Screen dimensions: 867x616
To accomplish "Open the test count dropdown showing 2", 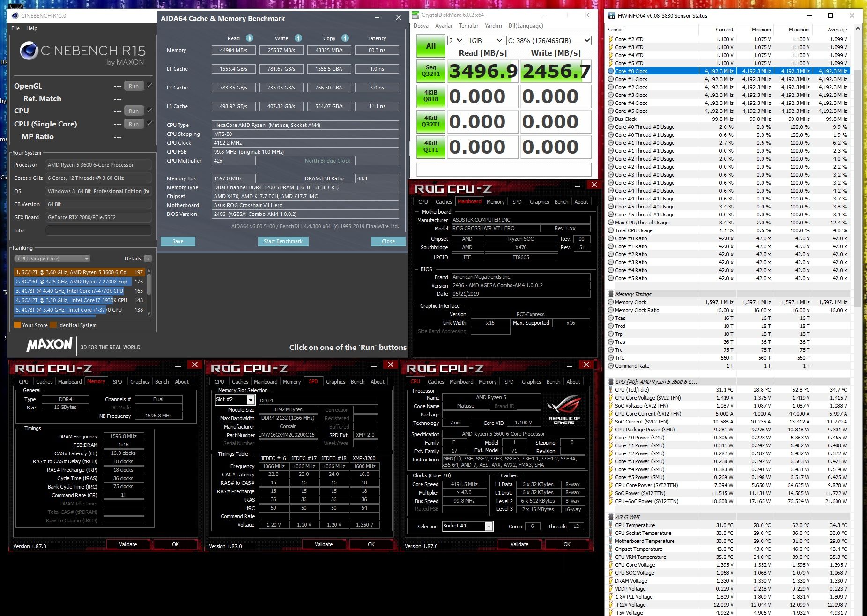I will click(456, 40).
